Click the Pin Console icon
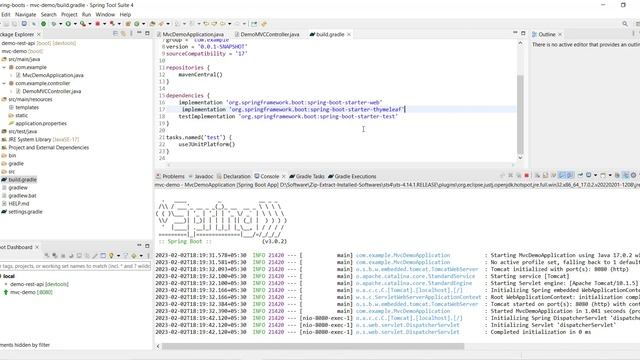Viewport: 640px width, 360px height. pos(580,176)
